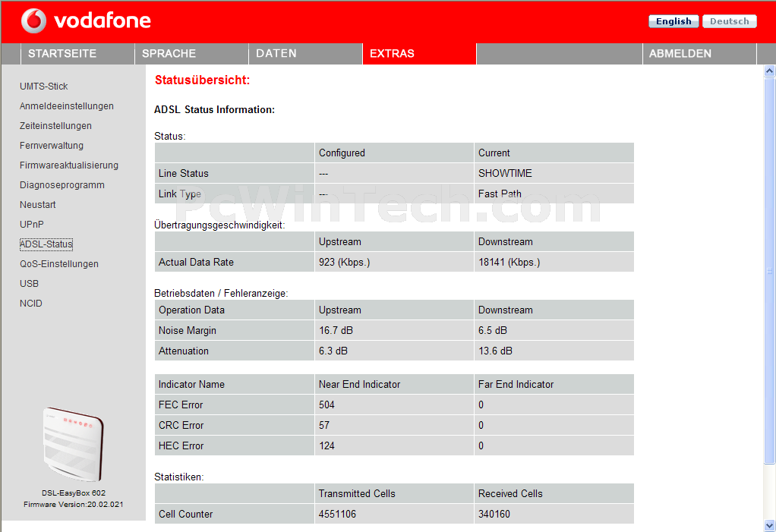
Task: Log out via ABMELDEN
Action: pyautogui.click(x=699, y=53)
